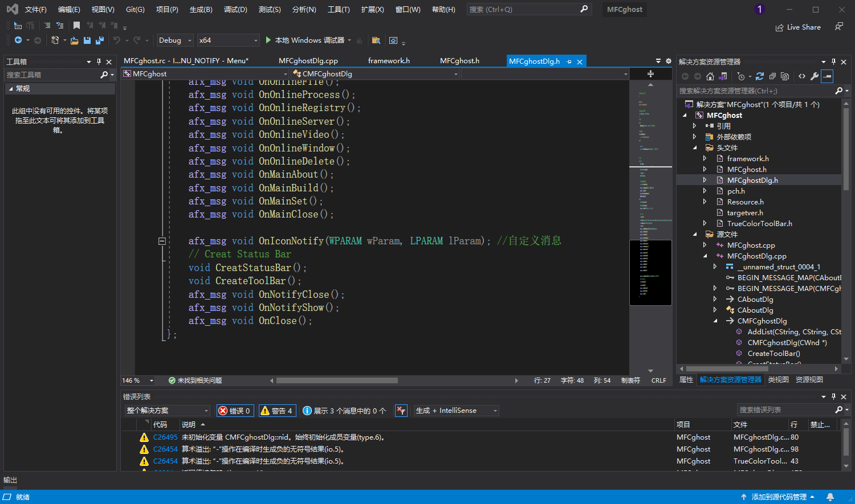Collapse the 头文件 folder in the tree
This screenshot has height=504, width=855.
[x=695, y=148]
